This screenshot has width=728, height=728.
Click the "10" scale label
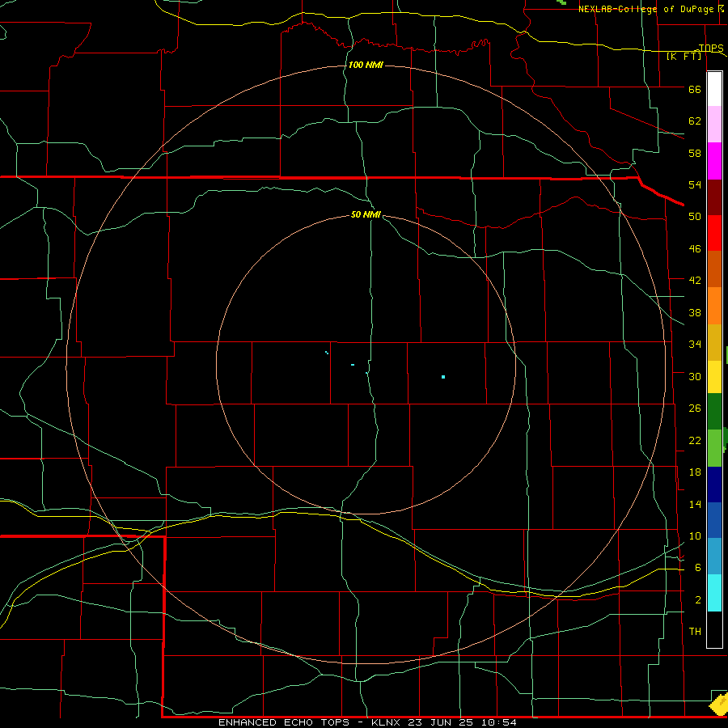pyautogui.click(x=695, y=536)
